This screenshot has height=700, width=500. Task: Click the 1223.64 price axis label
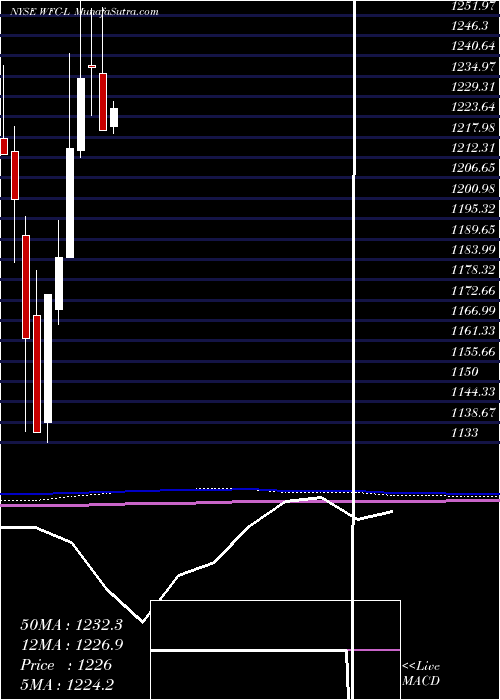[x=474, y=108]
